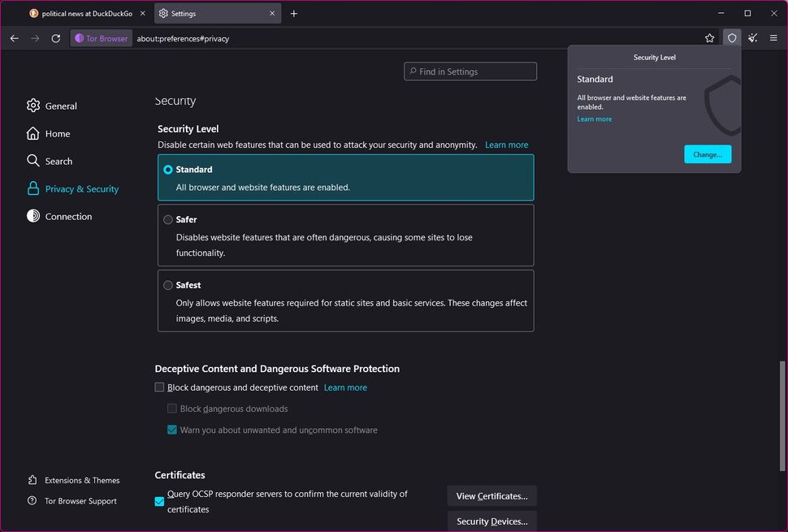This screenshot has height=532, width=788.
Task: Bookmark this page via the star icon
Action: 709,38
